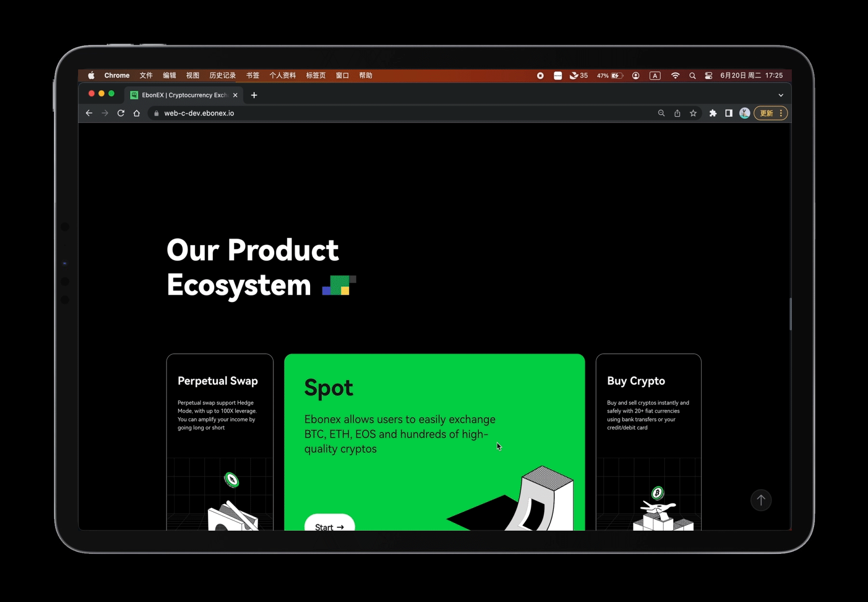Open the Apple menu
Screen dimensions: 868x602
point(91,75)
